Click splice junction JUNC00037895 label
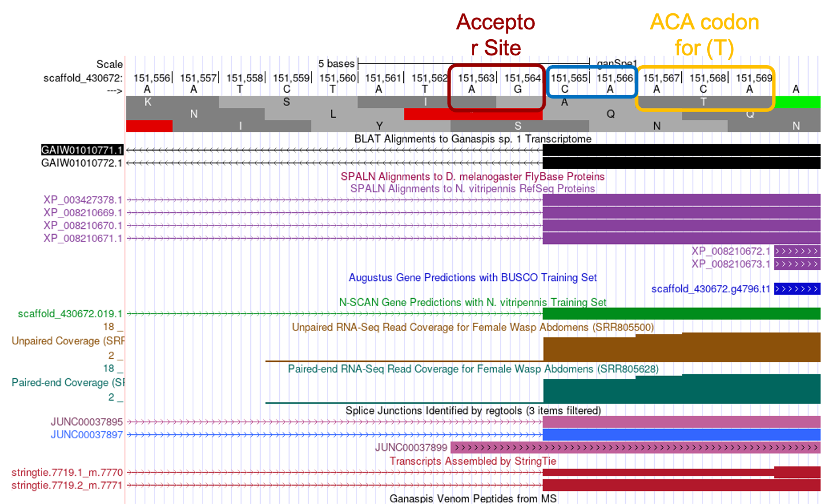This screenshot has height=504, width=822. [87, 422]
